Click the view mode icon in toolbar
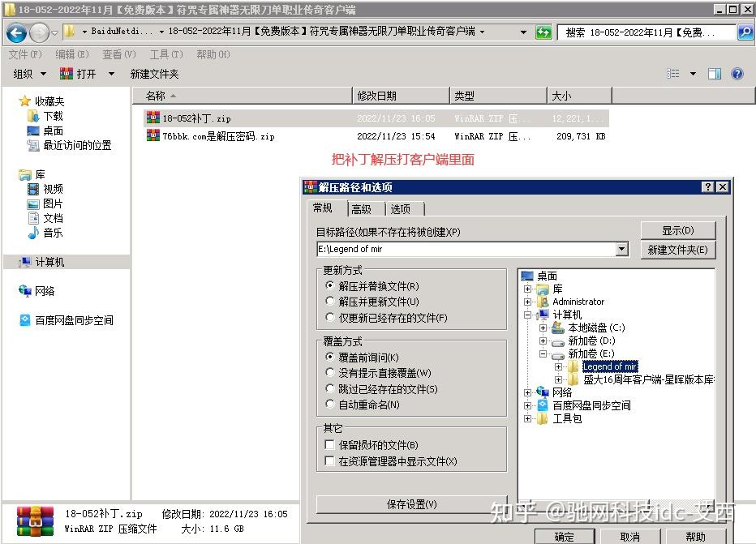This screenshot has height=544, width=756. click(x=672, y=74)
